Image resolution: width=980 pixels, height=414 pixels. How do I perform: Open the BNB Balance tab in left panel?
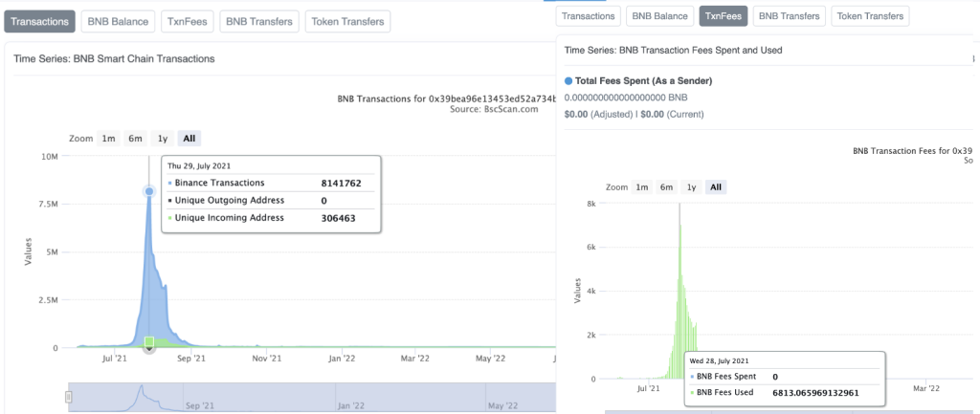(118, 21)
